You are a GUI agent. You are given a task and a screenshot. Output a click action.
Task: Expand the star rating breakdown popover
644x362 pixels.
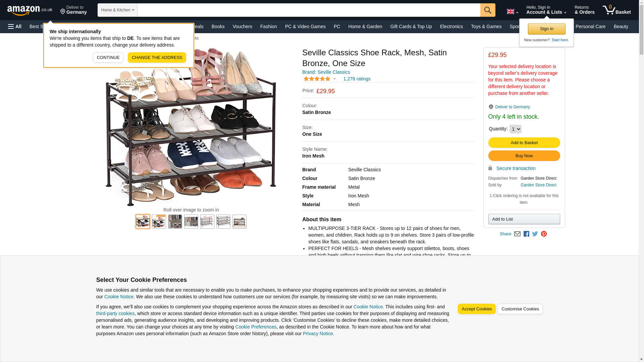click(320, 79)
